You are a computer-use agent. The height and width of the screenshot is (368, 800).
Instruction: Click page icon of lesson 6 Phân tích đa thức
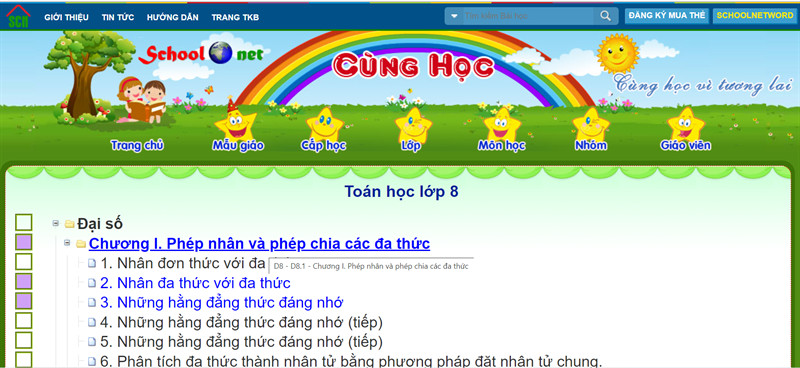click(92, 362)
